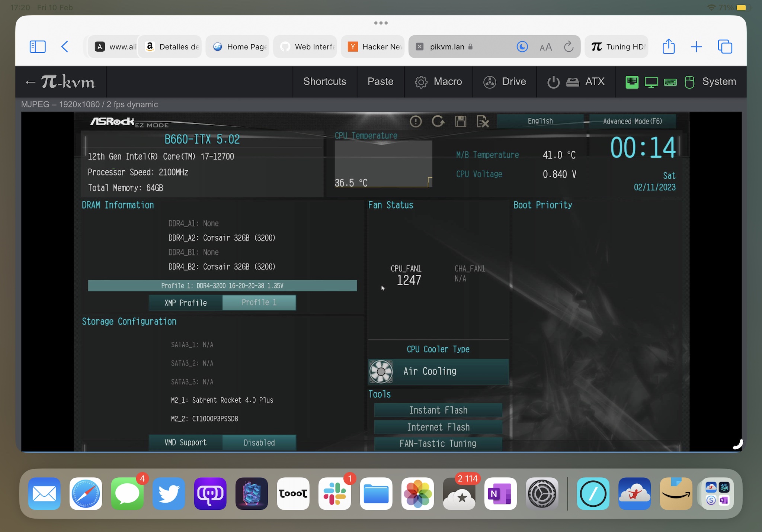Click the BIOS help exclamation icon

click(x=416, y=121)
